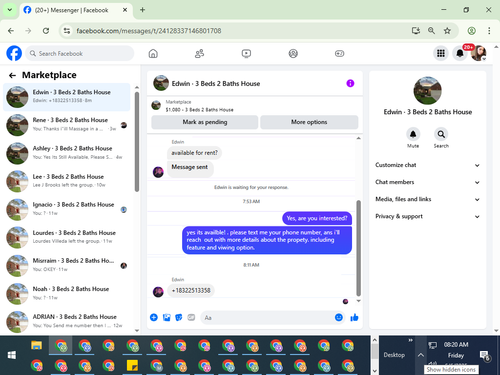Search in conversation magnifier icon
The height and width of the screenshot is (375, 500).
(441, 134)
